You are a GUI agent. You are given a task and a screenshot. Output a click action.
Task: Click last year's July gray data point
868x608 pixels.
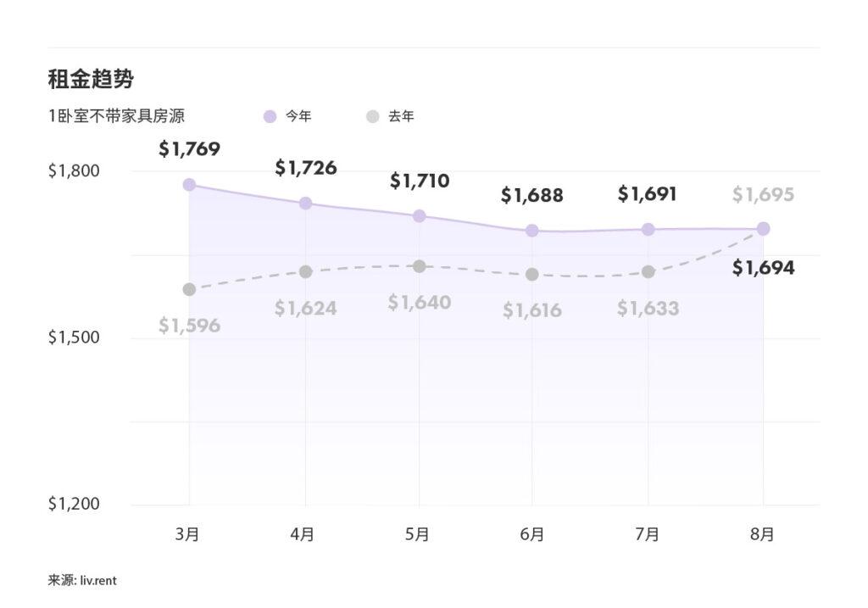(648, 271)
